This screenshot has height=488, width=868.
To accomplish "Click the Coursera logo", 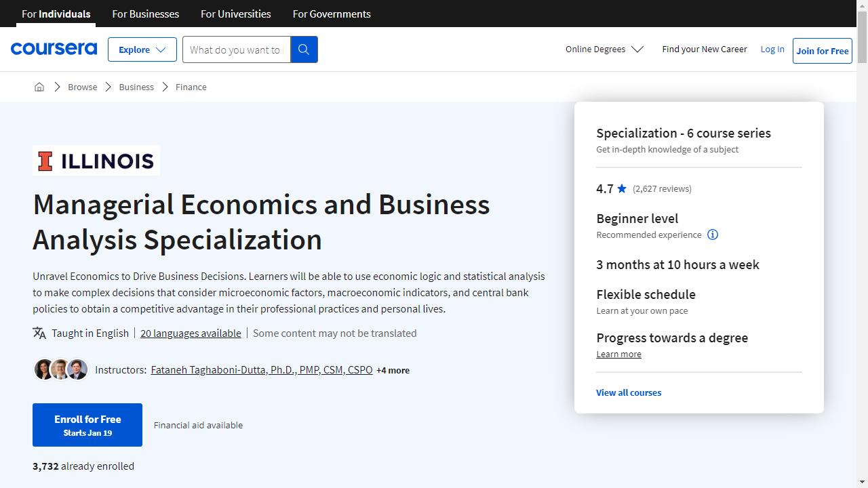I will pyautogui.click(x=54, y=49).
